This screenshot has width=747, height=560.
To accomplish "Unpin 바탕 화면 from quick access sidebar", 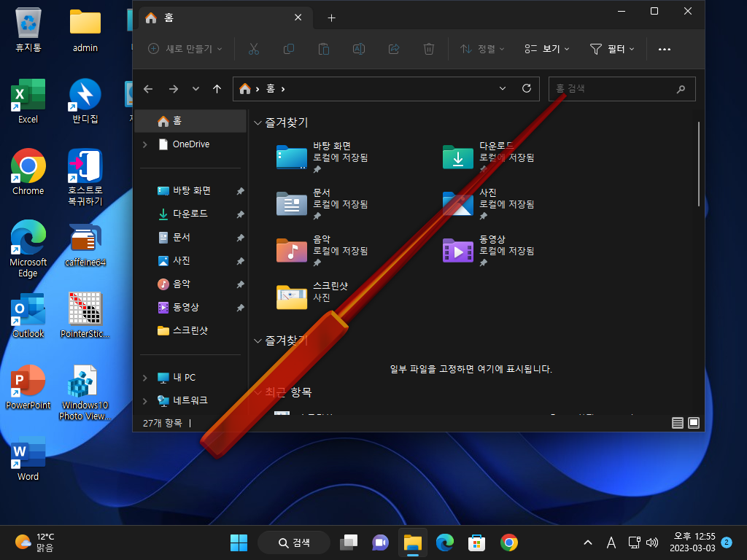I will point(241,191).
